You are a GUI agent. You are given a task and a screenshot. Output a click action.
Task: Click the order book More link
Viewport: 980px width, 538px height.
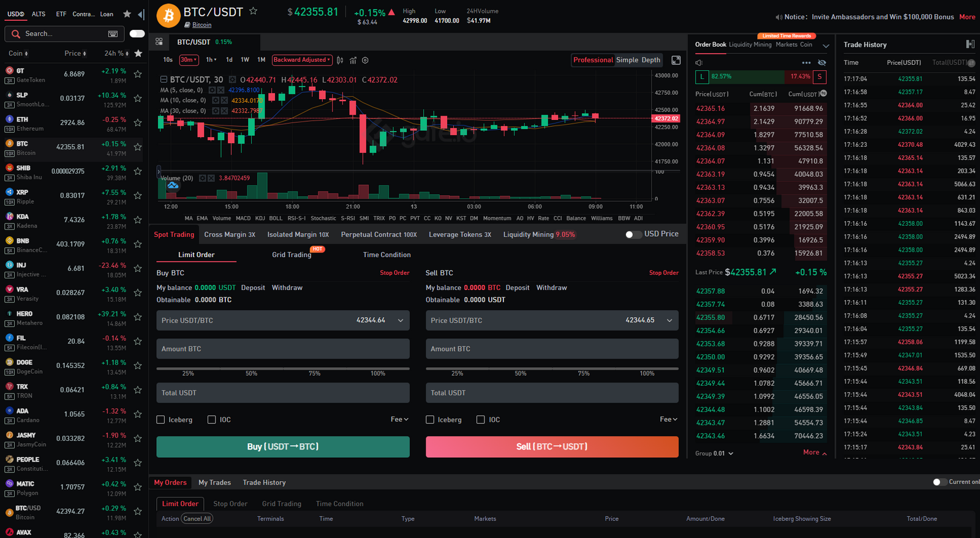[815, 452]
